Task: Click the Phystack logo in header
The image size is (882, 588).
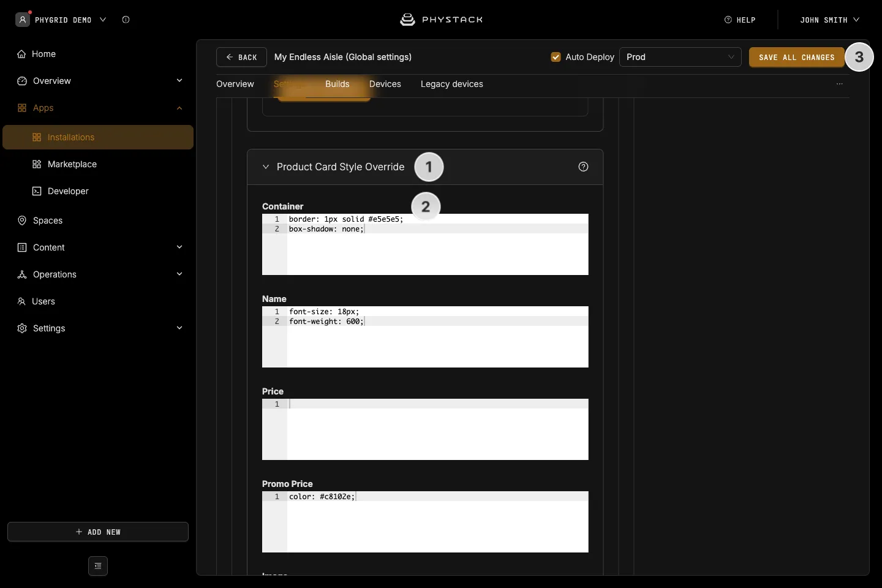Action: [x=441, y=20]
